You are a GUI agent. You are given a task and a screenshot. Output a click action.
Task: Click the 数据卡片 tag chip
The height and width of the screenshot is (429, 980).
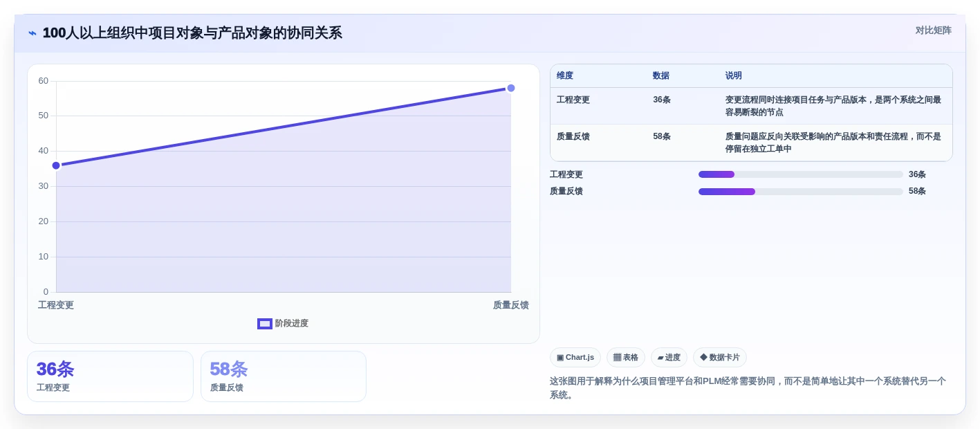[720, 358]
